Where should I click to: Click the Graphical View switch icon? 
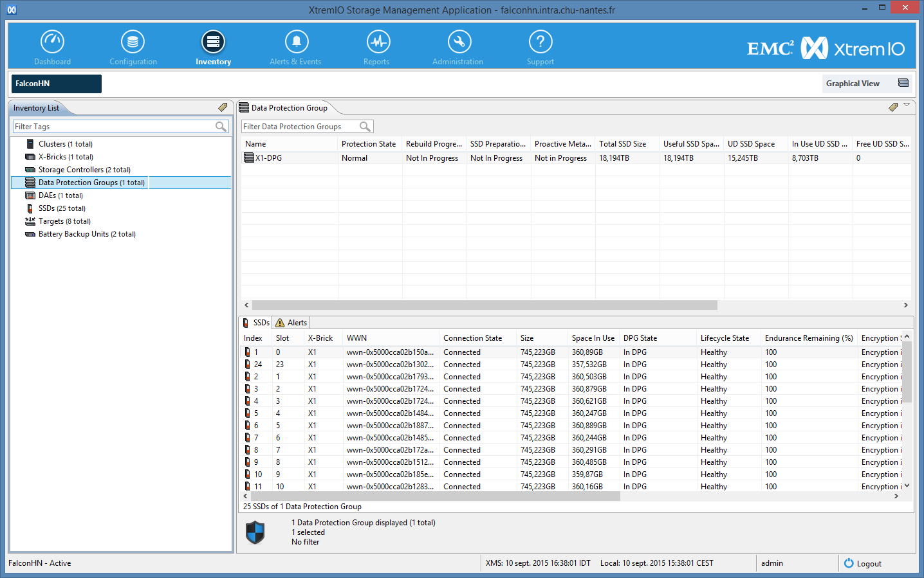903,83
